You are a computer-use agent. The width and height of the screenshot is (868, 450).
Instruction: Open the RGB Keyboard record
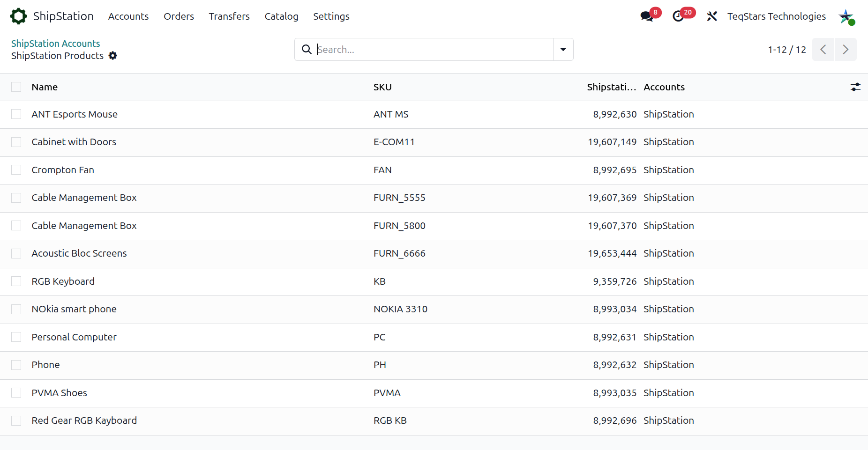point(63,281)
